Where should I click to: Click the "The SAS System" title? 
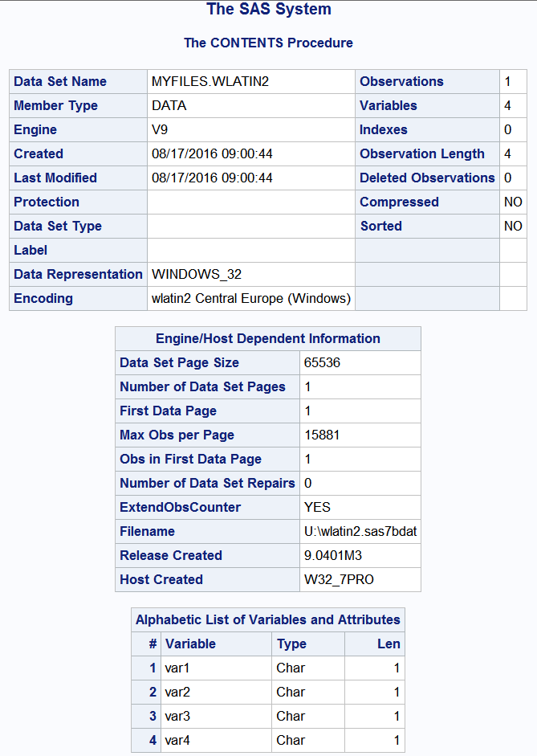pyautogui.click(x=268, y=10)
